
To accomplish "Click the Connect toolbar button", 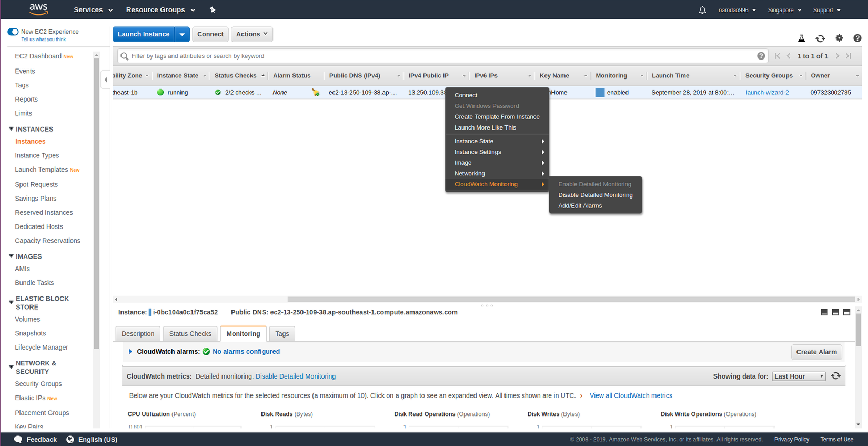I will pyautogui.click(x=210, y=34).
